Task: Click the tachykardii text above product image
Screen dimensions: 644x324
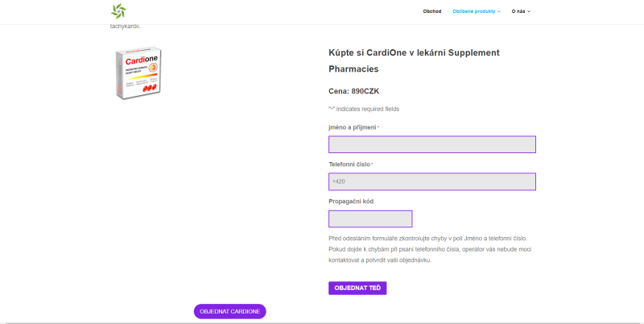Action: pyautogui.click(x=125, y=27)
